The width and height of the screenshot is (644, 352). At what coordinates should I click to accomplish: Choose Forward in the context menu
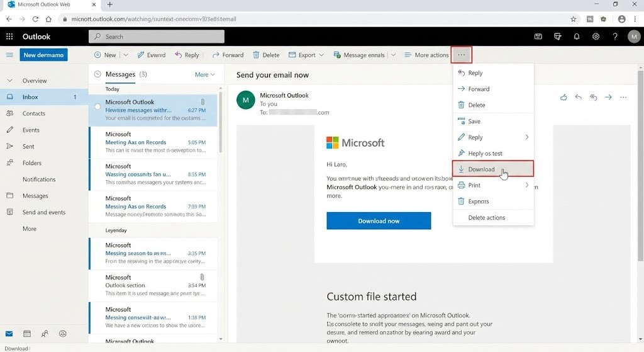[x=493, y=89]
